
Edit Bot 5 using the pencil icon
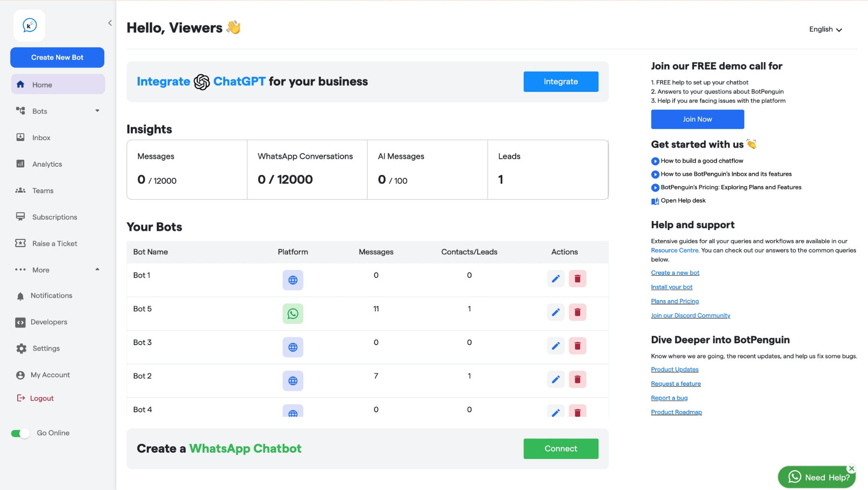click(x=556, y=312)
